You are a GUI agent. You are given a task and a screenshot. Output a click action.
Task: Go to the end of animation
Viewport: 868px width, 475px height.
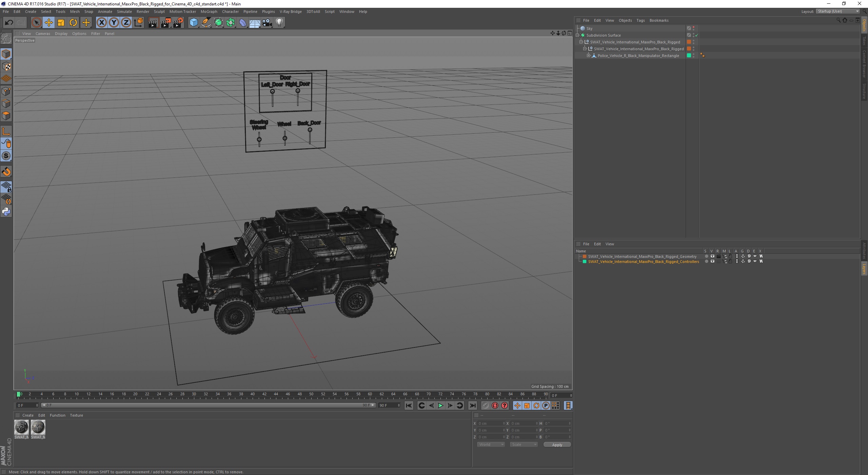[x=473, y=405]
